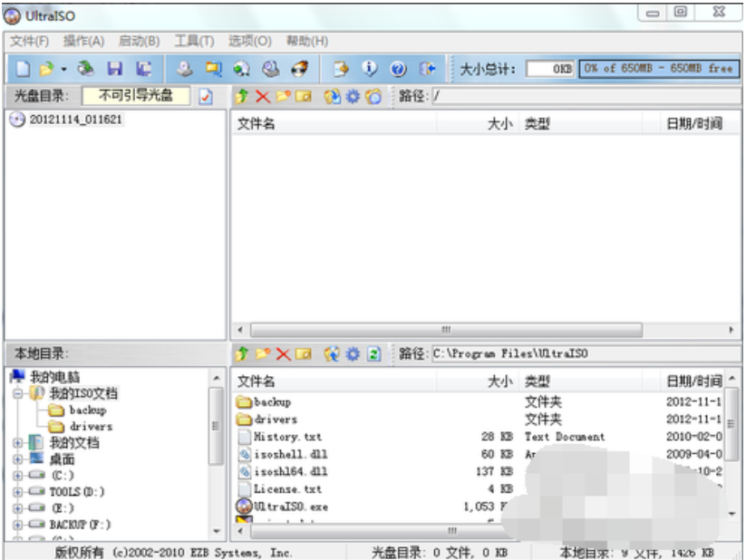The image size is (746, 560).
Task: Click the 不可引导光盘 button
Action: (136, 96)
